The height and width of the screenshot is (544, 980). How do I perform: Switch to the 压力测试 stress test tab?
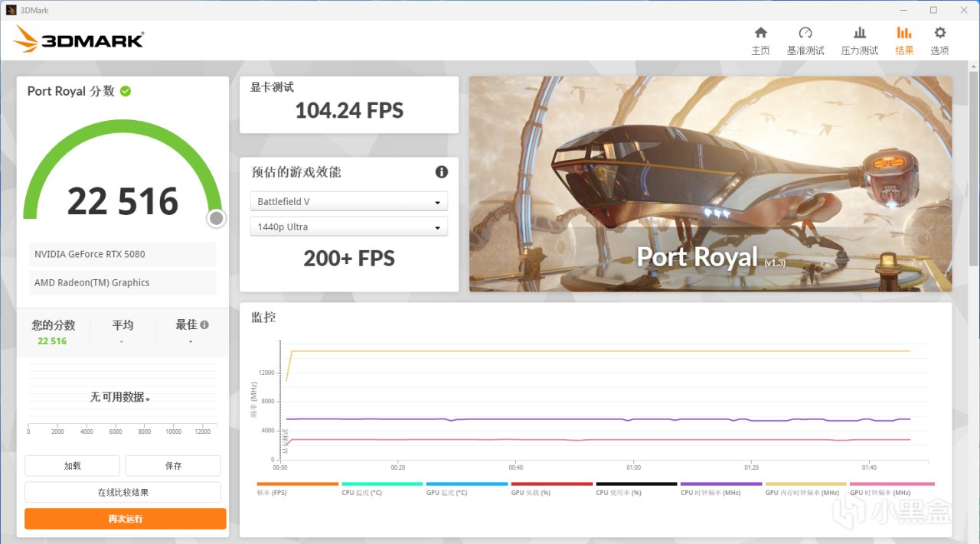860,41
